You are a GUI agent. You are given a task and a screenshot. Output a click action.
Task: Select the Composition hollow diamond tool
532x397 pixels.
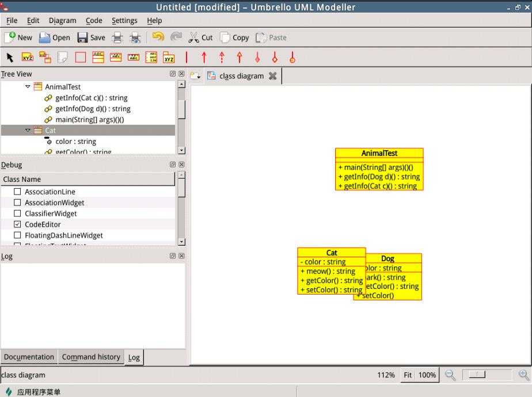point(275,58)
